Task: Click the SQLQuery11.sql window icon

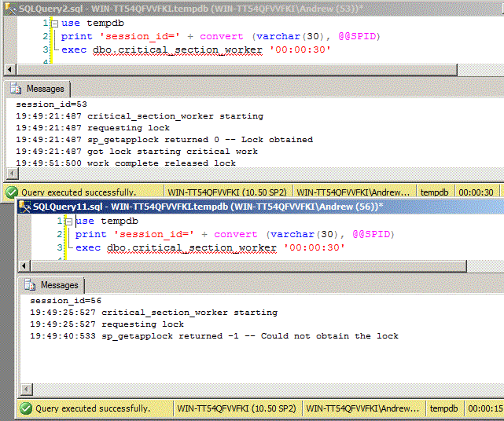Action: tap(24, 207)
